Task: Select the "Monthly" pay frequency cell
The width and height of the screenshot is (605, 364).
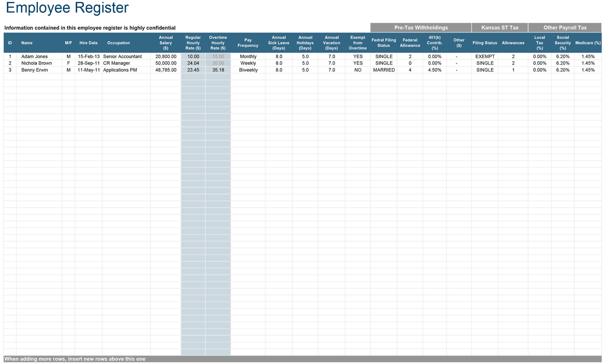Action: [x=248, y=56]
